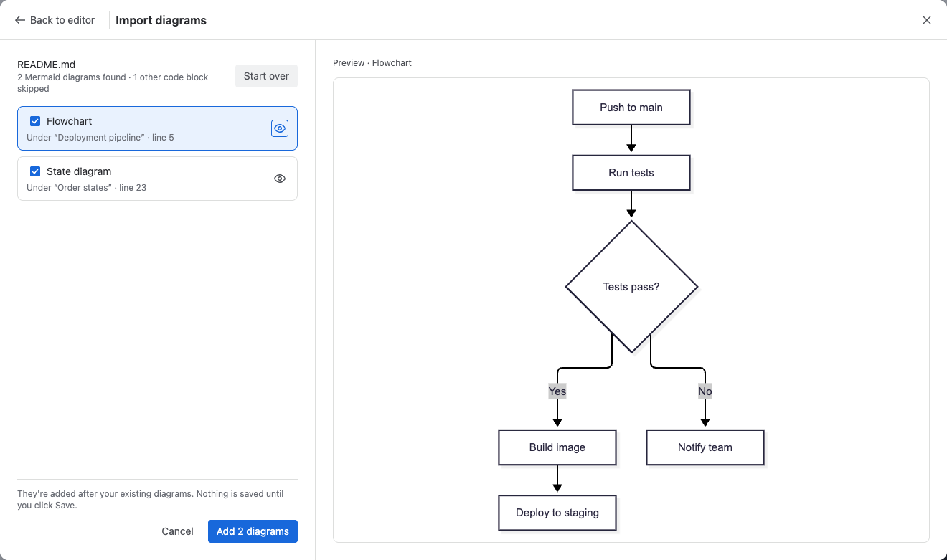The image size is (947, 560).
Task: Click the Under "Order states" line 23 text
Action: tap(87, 188)
